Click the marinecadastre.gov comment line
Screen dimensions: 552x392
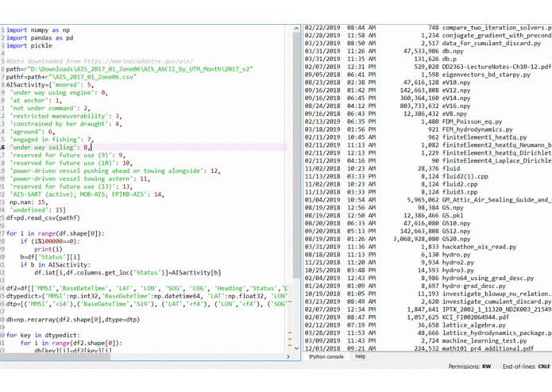(x=99, y=61)
